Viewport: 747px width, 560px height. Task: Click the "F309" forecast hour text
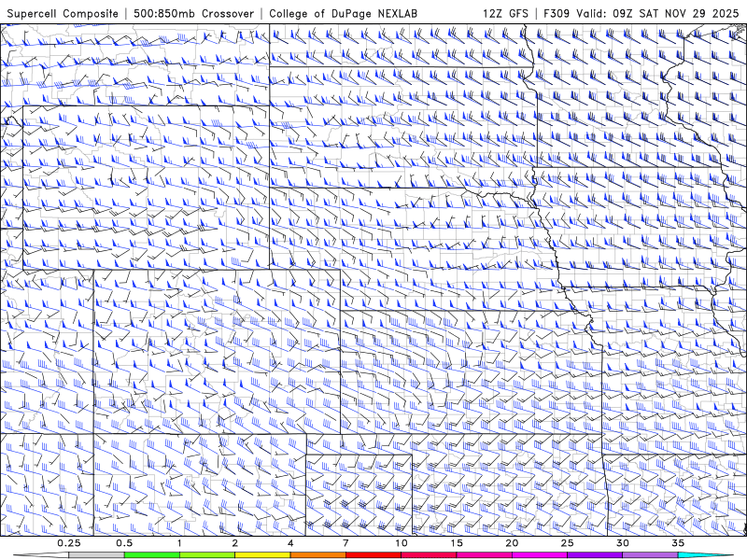pos(557,13)
